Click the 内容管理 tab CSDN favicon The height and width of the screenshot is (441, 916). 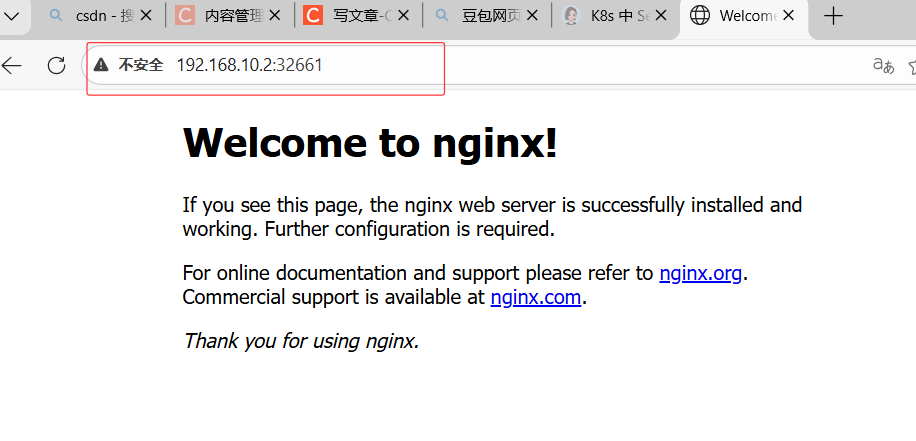pyautogui.click(x=185, y=16)
